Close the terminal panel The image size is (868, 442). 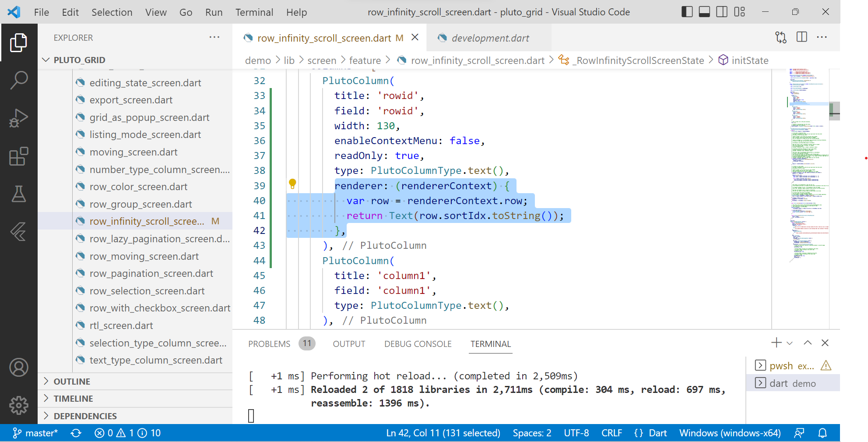click(x=825, y=343)
